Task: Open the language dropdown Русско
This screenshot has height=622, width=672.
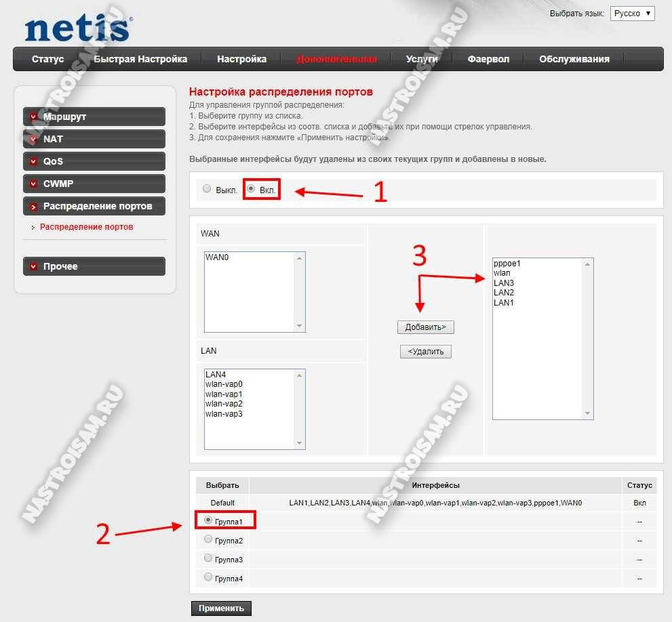Action: pos(632,14)
